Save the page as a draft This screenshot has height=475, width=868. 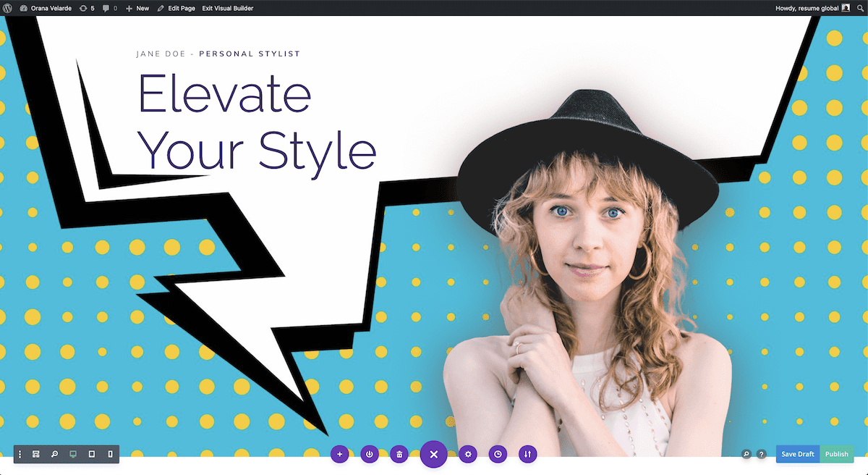point(797,454)
